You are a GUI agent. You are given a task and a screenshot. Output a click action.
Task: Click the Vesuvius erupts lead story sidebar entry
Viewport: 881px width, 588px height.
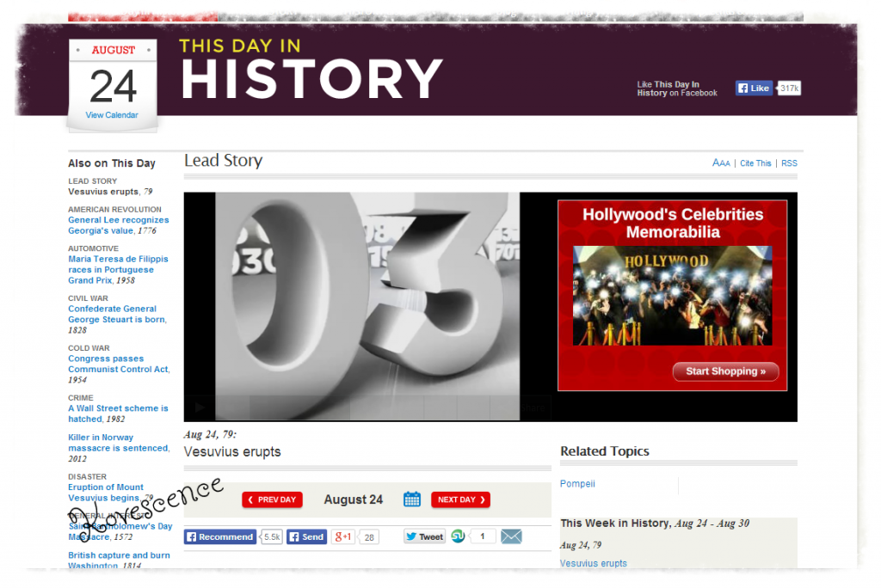(x=110, y=192)
